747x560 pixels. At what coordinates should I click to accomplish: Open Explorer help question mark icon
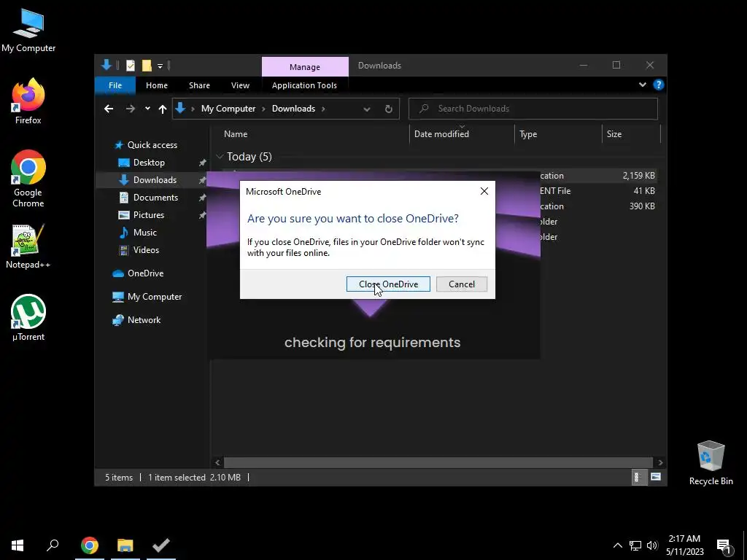(659, 85)
